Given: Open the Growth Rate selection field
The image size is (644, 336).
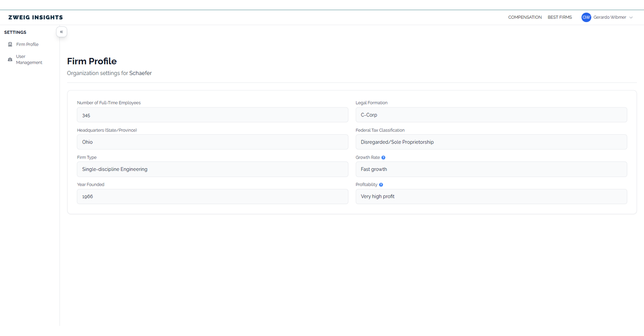Looking at the screenshot, I should (x=491, y=169).
